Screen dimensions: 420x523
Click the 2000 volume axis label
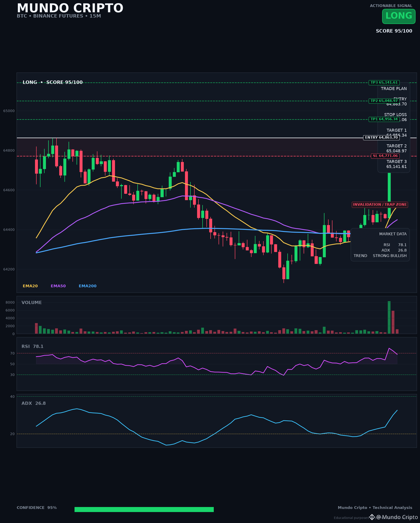point(10,326)
